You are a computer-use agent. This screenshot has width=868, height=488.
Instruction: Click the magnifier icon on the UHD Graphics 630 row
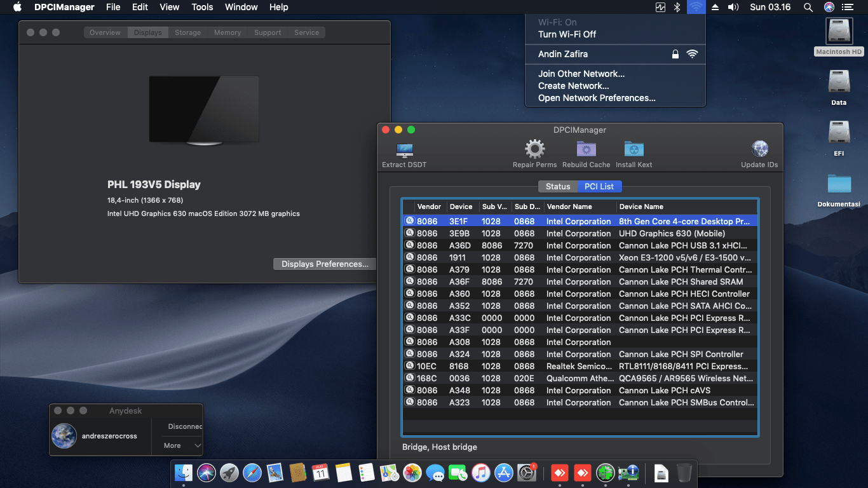pos(410,233)
